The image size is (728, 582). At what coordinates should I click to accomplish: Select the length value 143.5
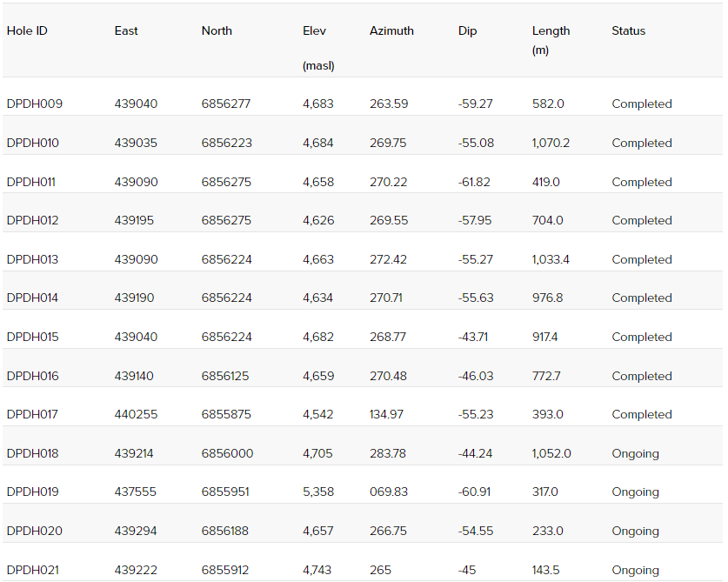[545, 570]
